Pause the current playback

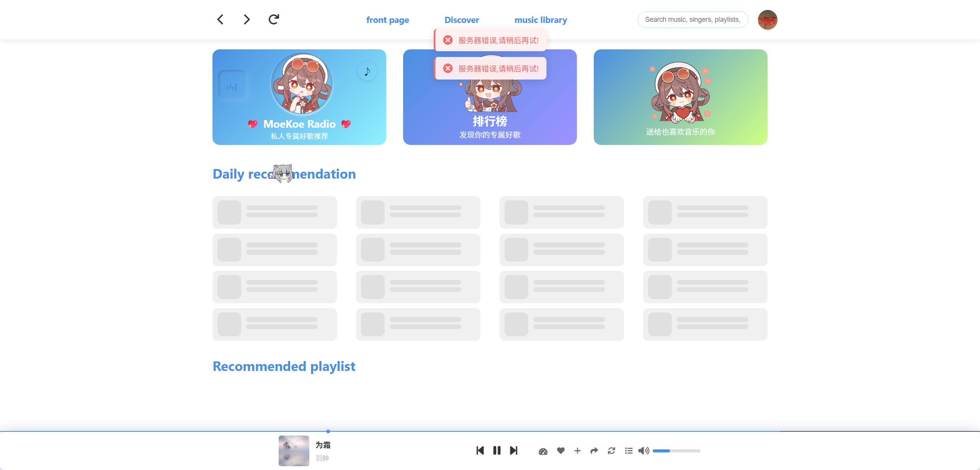[x=497, y=450]
